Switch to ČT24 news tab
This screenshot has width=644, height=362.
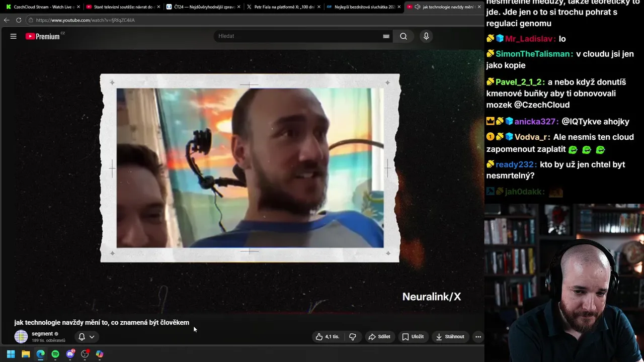click(203, 7)
